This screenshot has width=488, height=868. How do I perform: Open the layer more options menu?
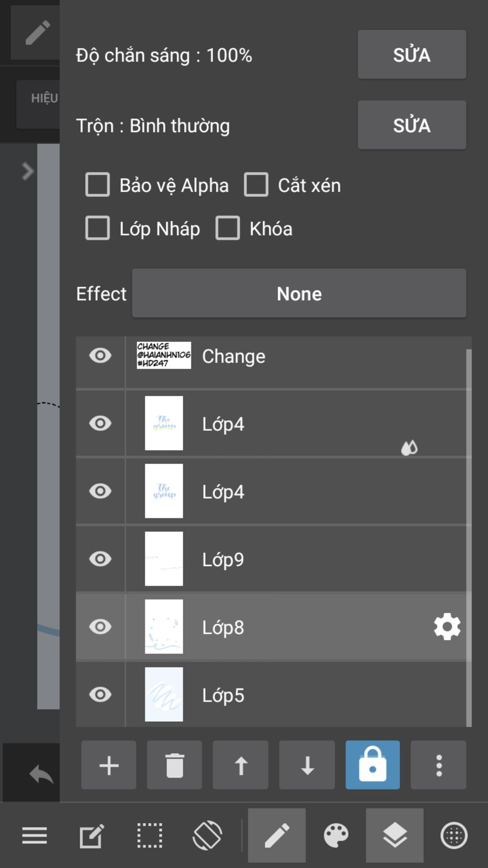pyautogui.click(x=438, y=765)
